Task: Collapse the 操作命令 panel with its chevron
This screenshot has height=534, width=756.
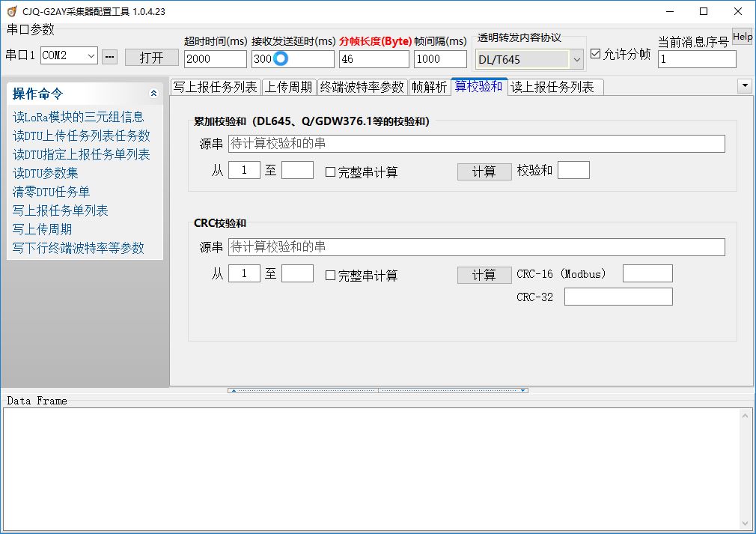Action: pyautogui.click(x=154, y=94)
